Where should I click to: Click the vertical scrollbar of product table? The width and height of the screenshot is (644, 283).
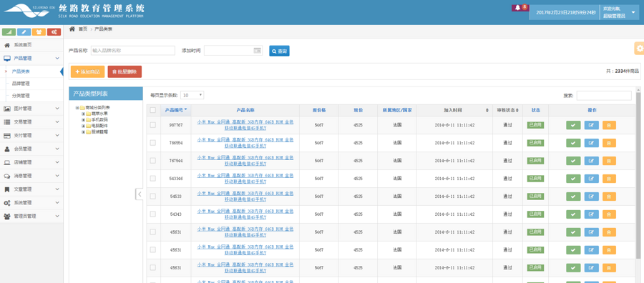638,177
